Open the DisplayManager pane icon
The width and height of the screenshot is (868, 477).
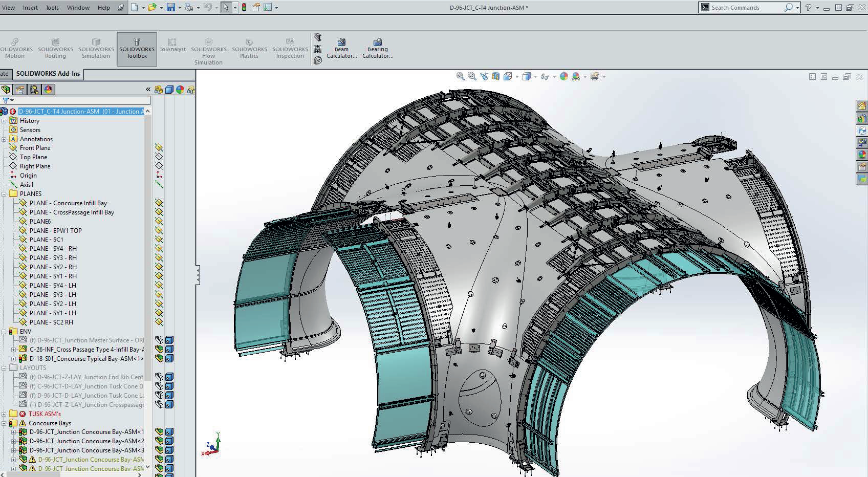[48, 89]
